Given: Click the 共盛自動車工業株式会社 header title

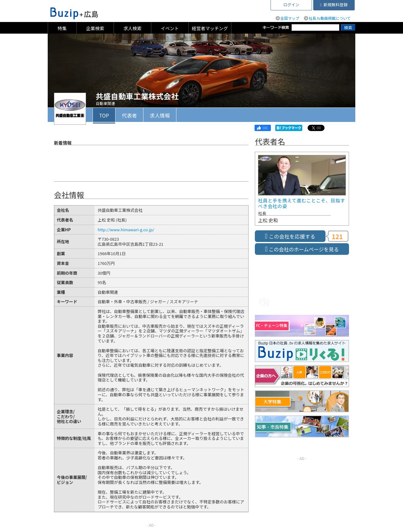Looking at the screenshot, I should pyautogui.click(x=137, y=96).
